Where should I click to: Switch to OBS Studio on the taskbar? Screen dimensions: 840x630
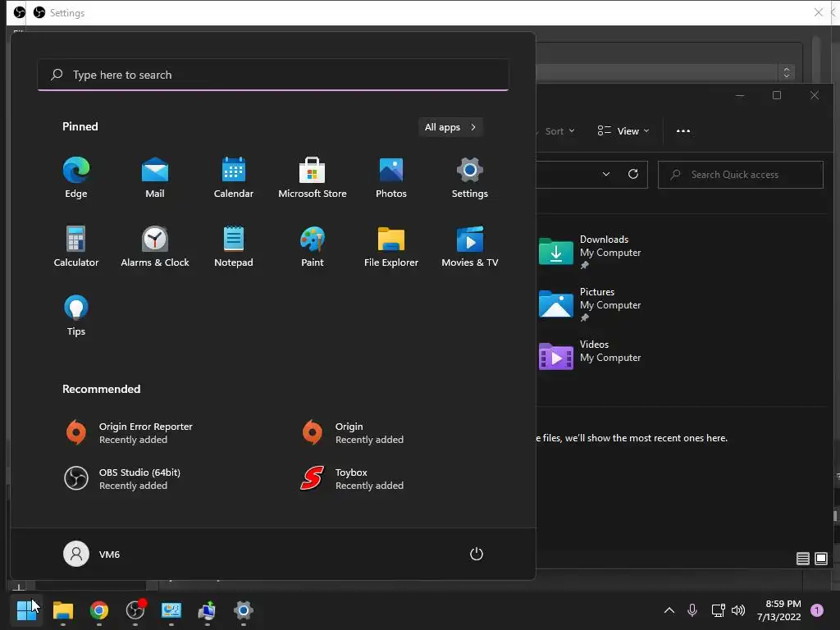coord(135,610)
